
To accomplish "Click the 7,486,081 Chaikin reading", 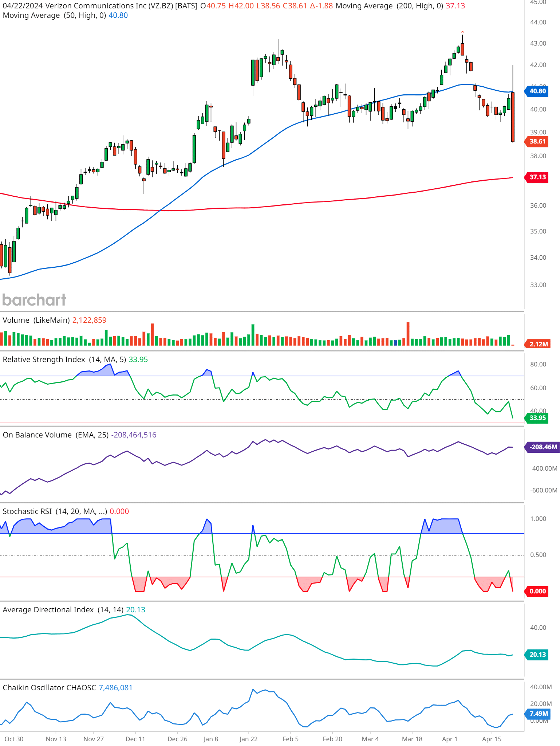I will tap(115, 688).
